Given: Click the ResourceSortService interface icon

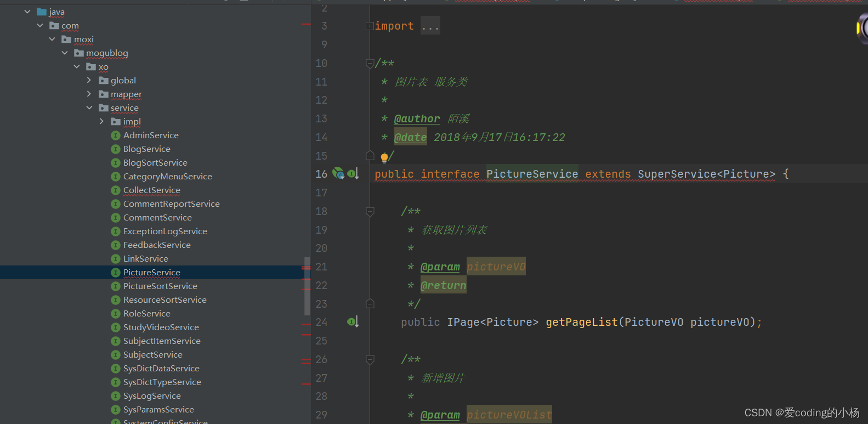Looking at the screenshot, I should coord(116,299).
